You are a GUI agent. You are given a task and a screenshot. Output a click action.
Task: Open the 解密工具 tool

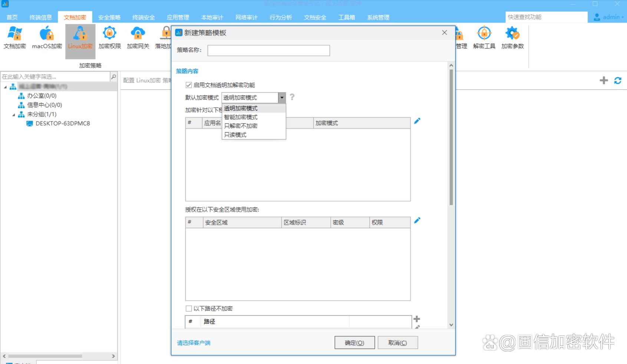point(484,35)
